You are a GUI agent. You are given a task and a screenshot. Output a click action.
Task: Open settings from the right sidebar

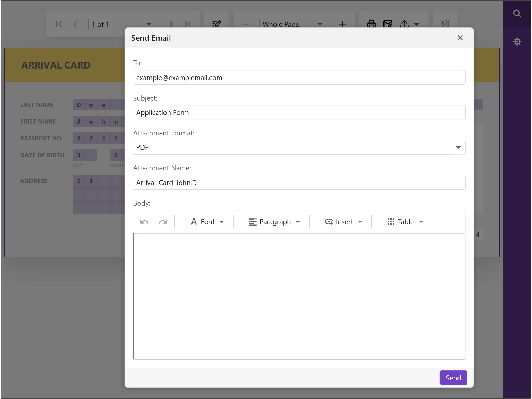pyautogui.click(x=518, y=42)
